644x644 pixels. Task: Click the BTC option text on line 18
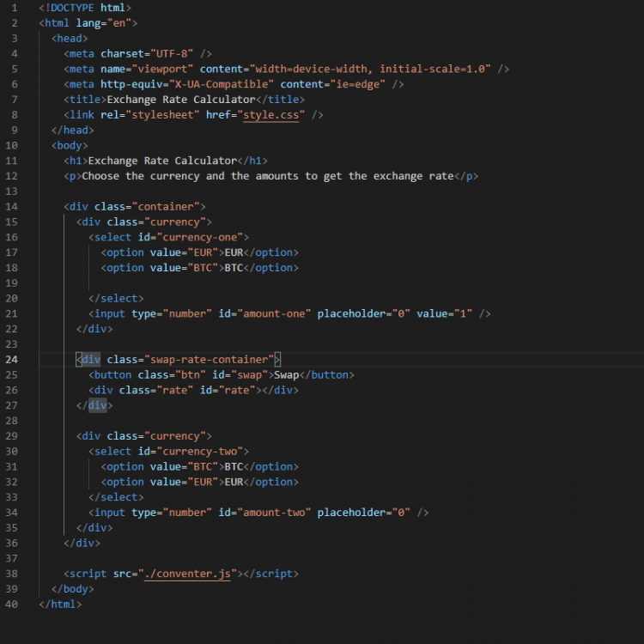click(234, 268)
